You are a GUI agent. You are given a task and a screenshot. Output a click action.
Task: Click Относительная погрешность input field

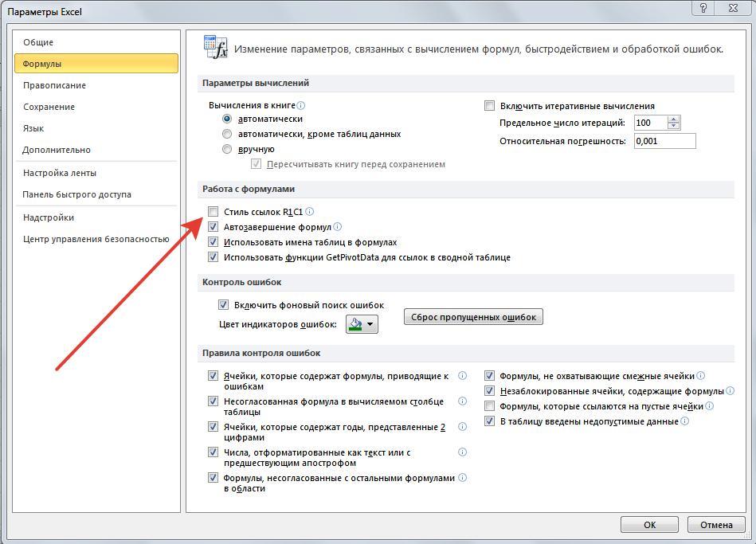coord(665,141)
